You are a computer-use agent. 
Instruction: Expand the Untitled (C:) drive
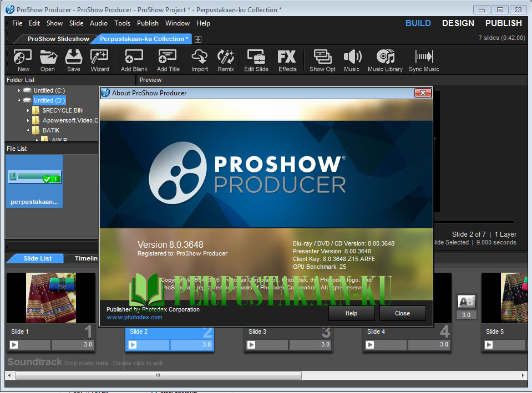click(x=19, y=90)
